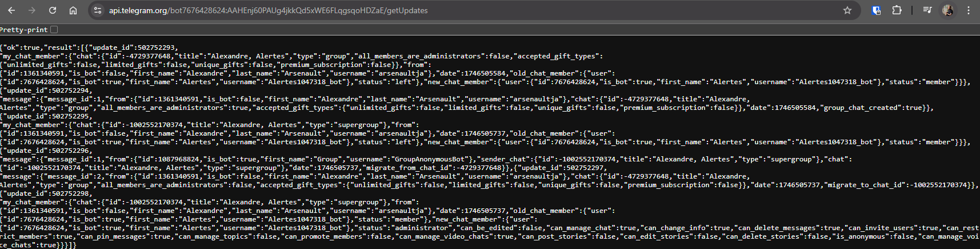This screenshot has height=249, width=980.
Task: Go back to the previous page
Action: point(11,10)
